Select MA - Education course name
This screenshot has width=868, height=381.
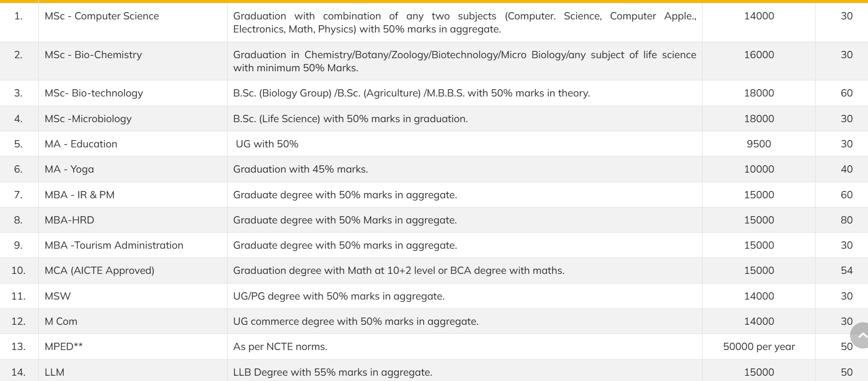[x=81, y=144]
